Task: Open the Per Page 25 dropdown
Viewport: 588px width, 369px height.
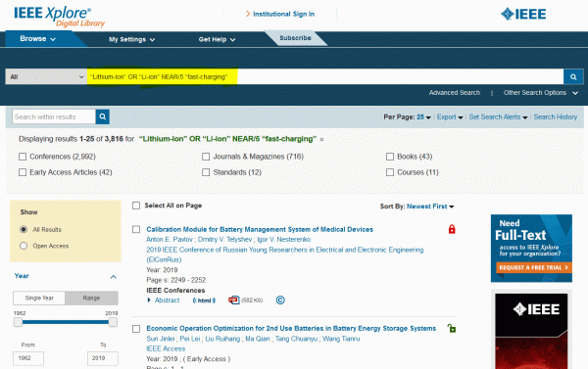Action: click(x=423, y=117)
